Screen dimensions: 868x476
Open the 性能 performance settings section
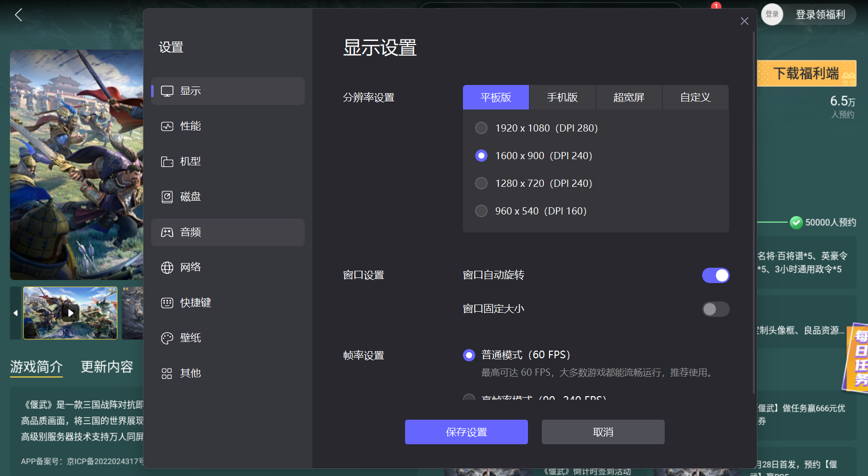point(228,126)
